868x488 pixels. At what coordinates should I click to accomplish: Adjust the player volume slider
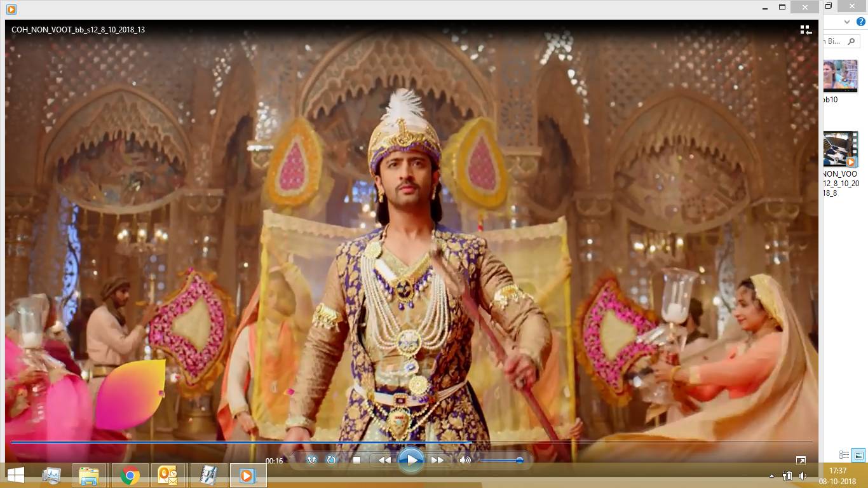pyautogui.click(x=502, y=460)
